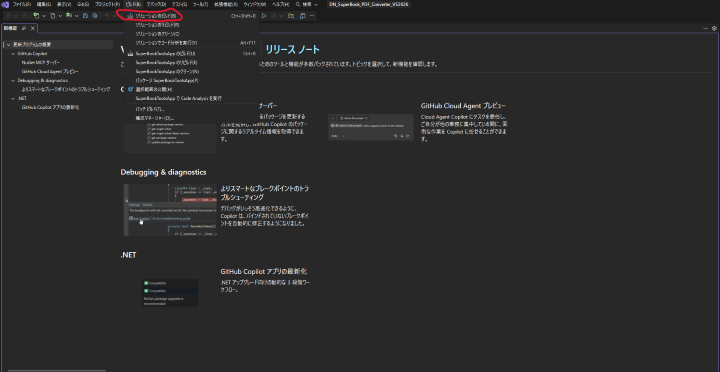Click the undo toolbar icon
This screenshot has width=720, height=372.
click(x=107, y=16)
